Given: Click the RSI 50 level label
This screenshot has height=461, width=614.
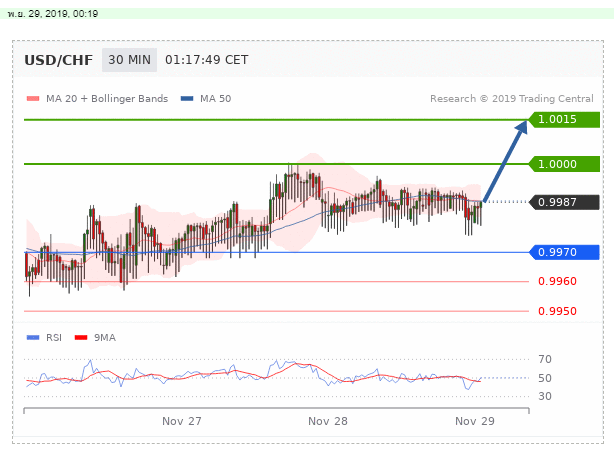Looking at the screenshot, I should click(x=545, y=378).
